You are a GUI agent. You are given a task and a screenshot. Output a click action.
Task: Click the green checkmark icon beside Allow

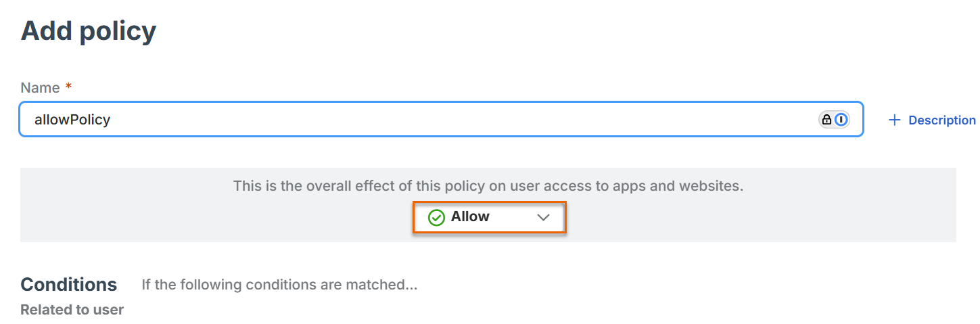(436, 217)
